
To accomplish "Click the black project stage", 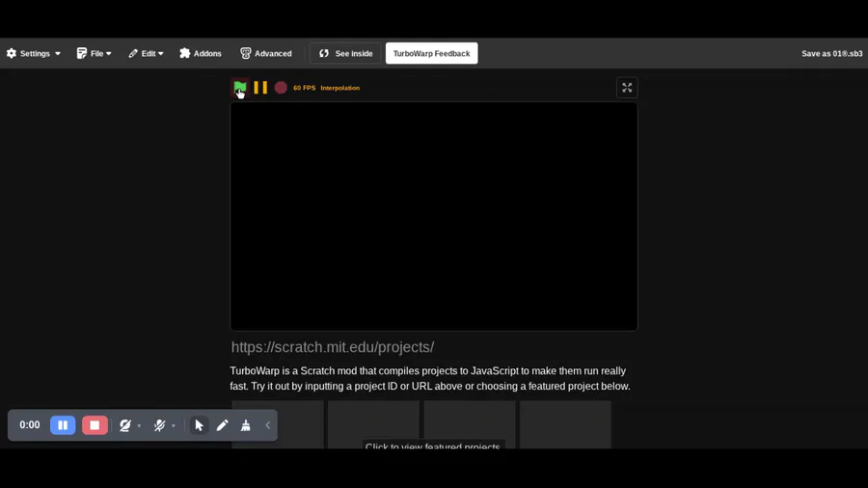I will click(x=433, y=216).
